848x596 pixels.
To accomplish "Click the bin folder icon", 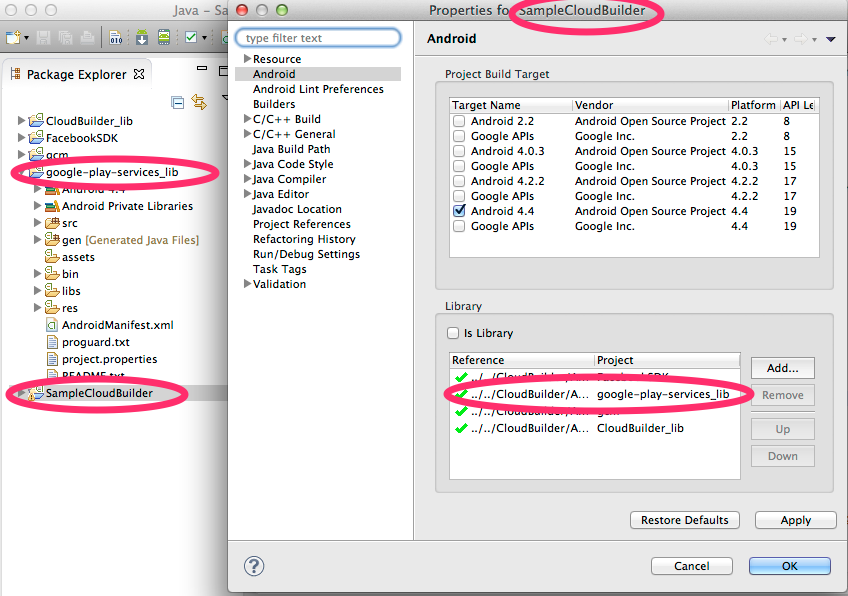I will (x=52, y=273).
